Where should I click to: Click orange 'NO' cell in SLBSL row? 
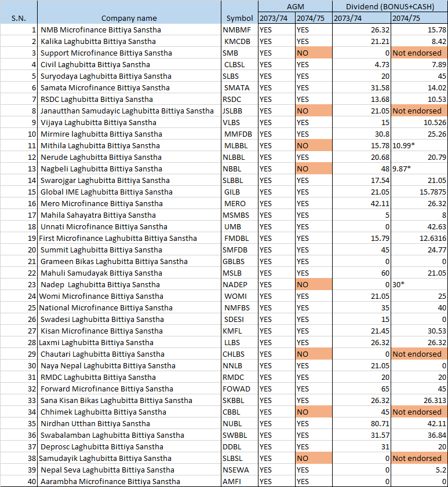[x=314, y=459]
